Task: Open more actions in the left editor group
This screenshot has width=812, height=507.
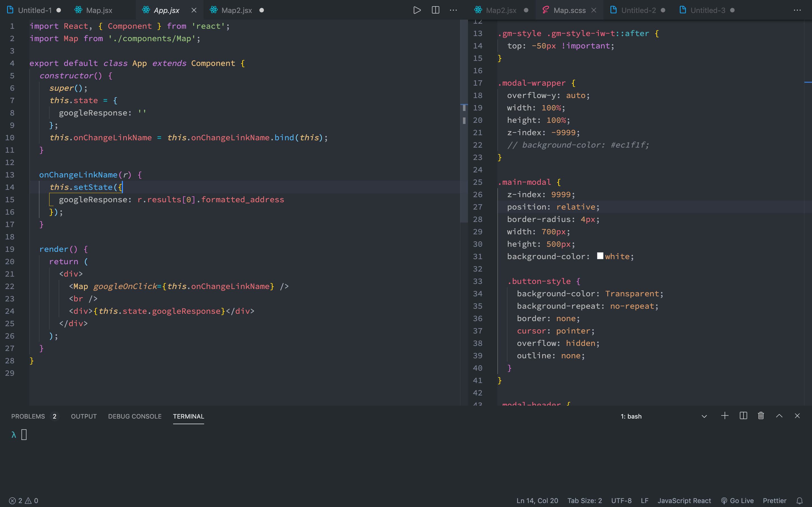Action: (454, 10)
